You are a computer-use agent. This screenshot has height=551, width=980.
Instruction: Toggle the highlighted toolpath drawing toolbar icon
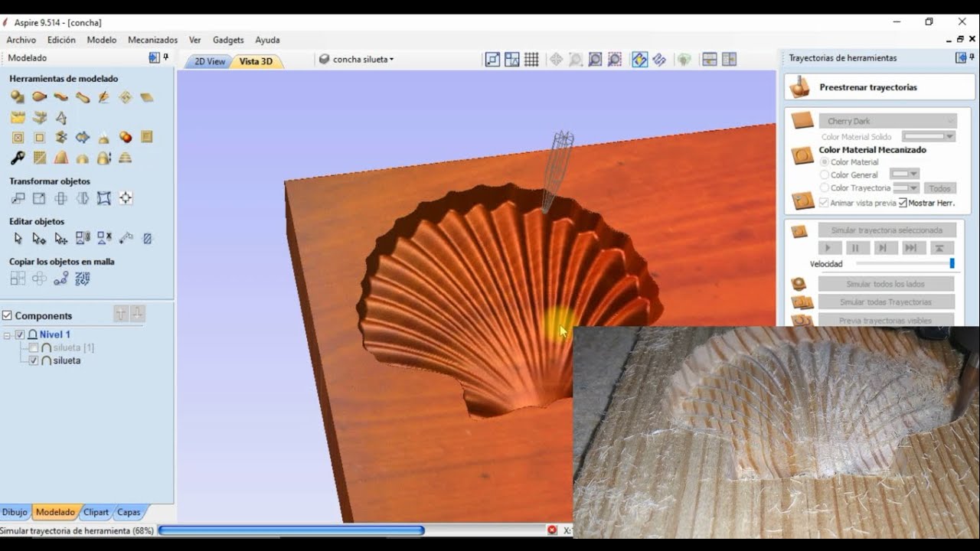point(639,60)
